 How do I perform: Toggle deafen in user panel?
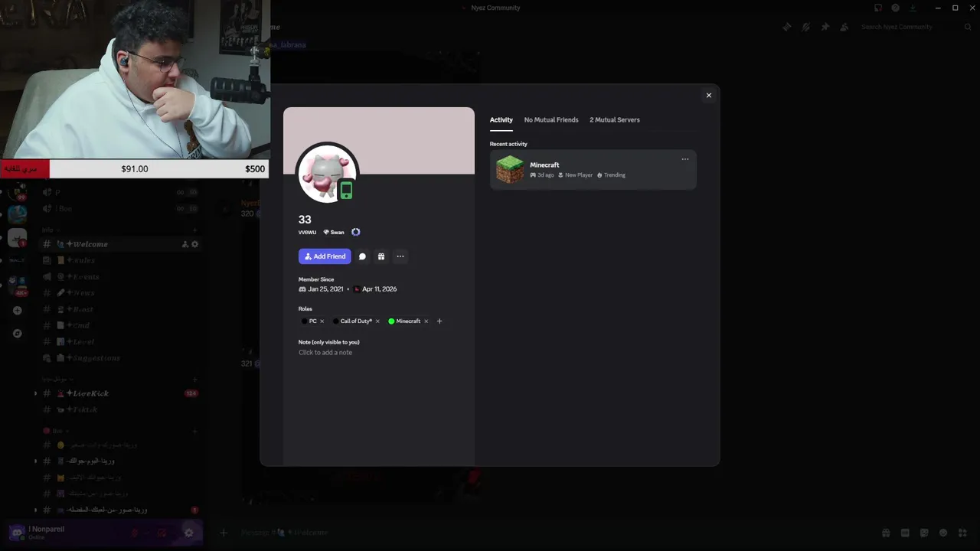pyautogui.click(x=162, y=533)
